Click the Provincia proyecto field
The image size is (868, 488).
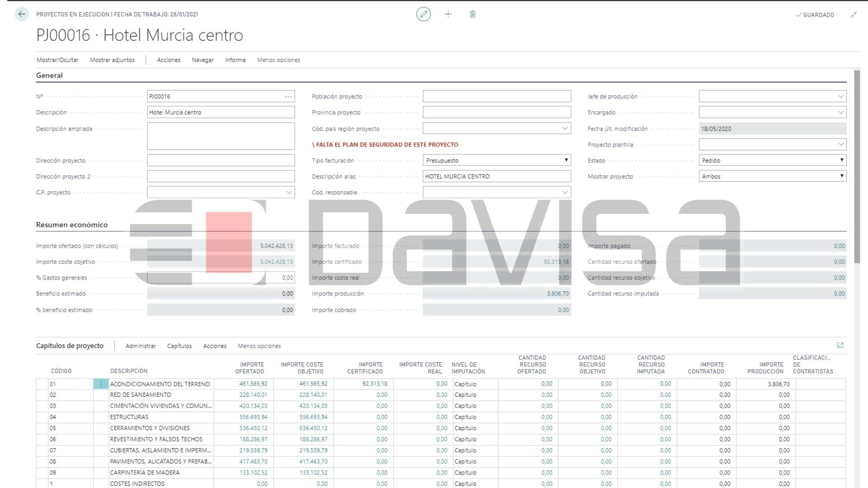click(497, 113)
